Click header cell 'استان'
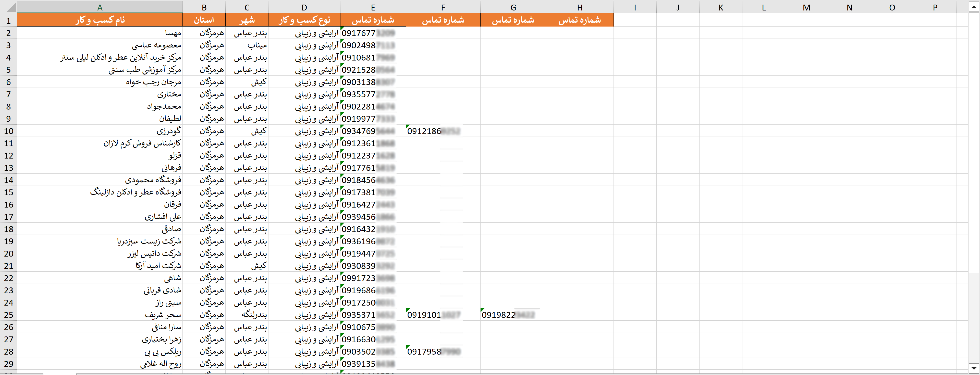 coord(204,20)
